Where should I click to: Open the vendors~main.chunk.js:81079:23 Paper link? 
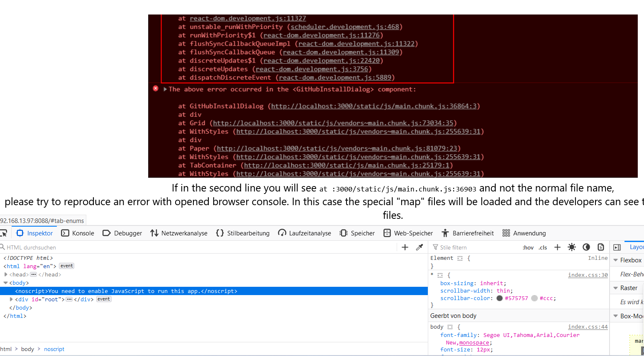click(x=337, y=148)
